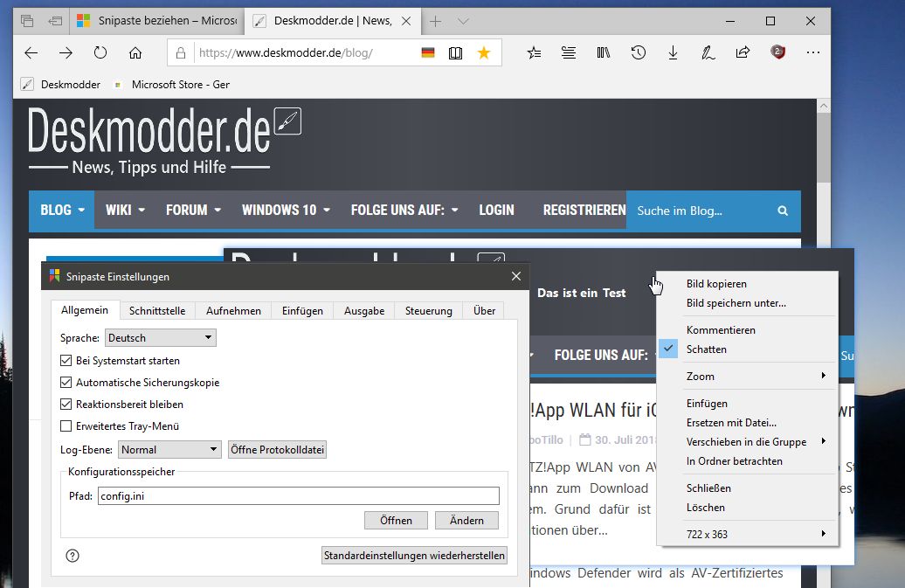Uncheck Reaktionsbereit bleiben
This screenshot has width=905, height=588.
point(66,405)
